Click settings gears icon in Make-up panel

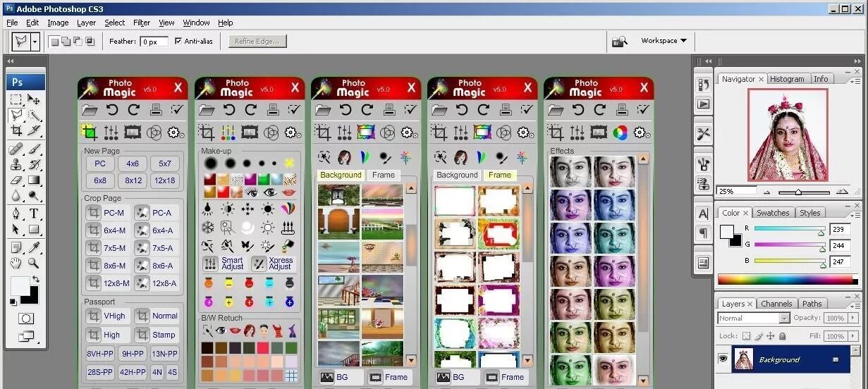(293, 132)
